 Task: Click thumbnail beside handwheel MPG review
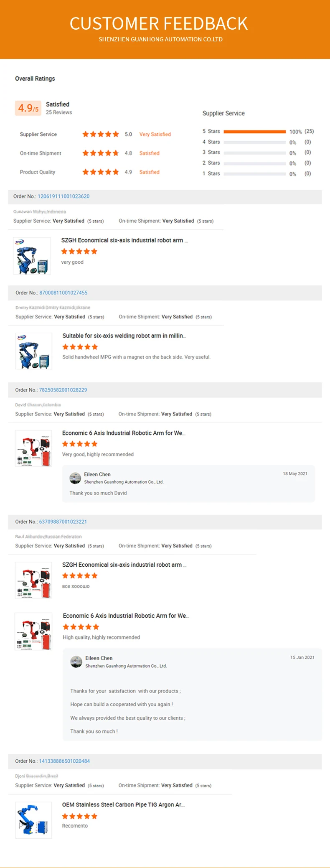click(x=34, y=351)
